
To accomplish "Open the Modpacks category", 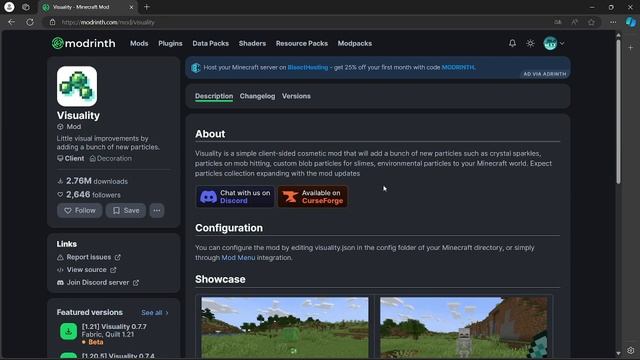I will [355, 43].
